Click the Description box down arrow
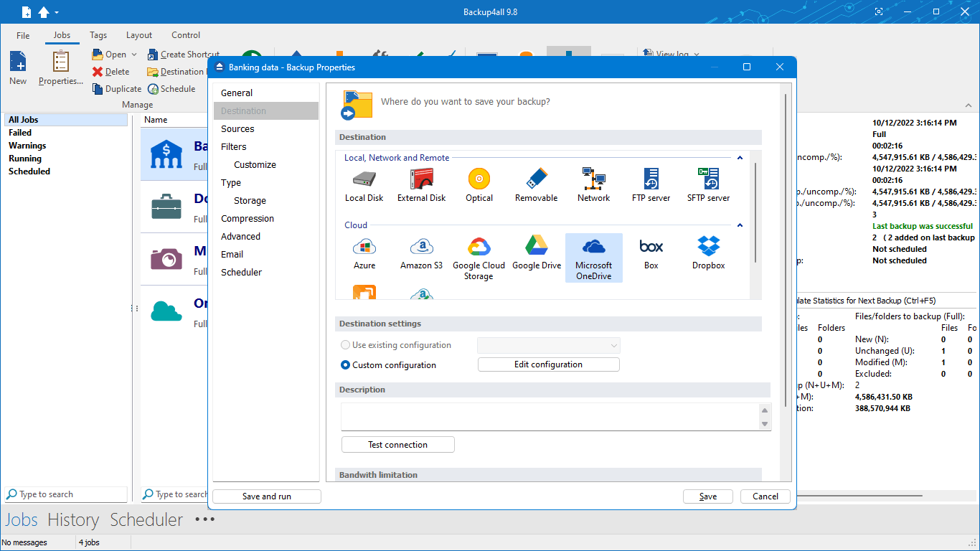 click(765, 424)
